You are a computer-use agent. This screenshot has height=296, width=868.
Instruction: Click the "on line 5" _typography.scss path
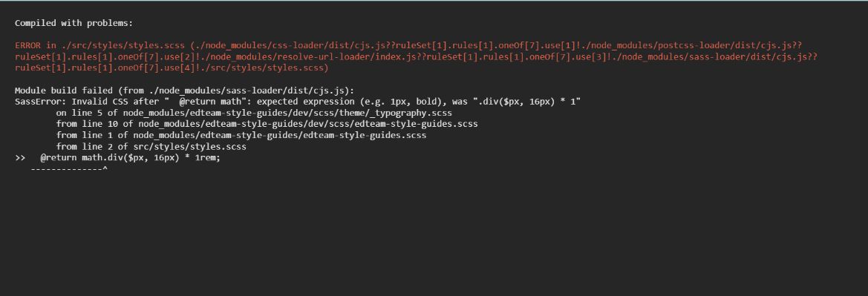point(254,113)
